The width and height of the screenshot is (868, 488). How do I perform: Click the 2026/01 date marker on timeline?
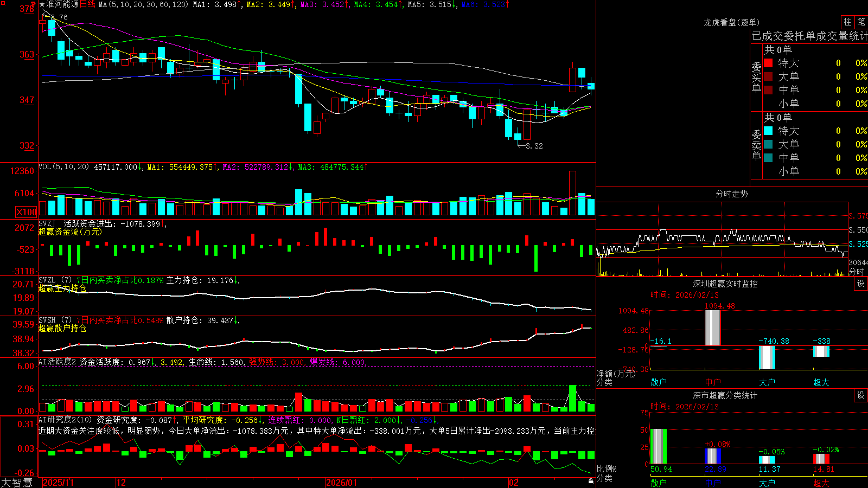[342, 483]
